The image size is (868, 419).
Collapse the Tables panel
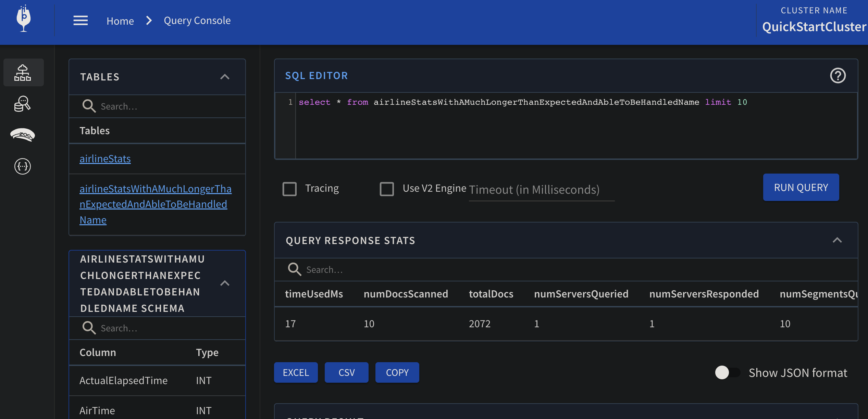[225, 77]
